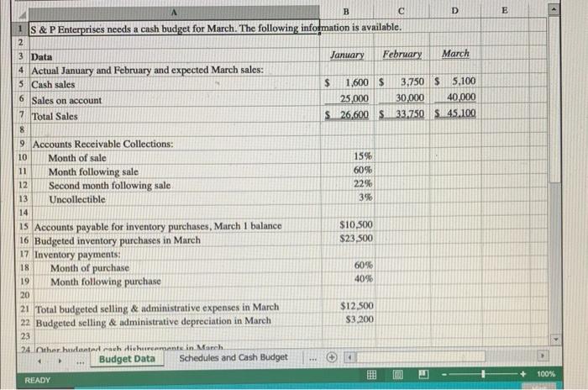Image resolution: width=588 pixels, height=390 pixels.
Task: Select Month following purchase 40% cell
Action: coord(349,279)
